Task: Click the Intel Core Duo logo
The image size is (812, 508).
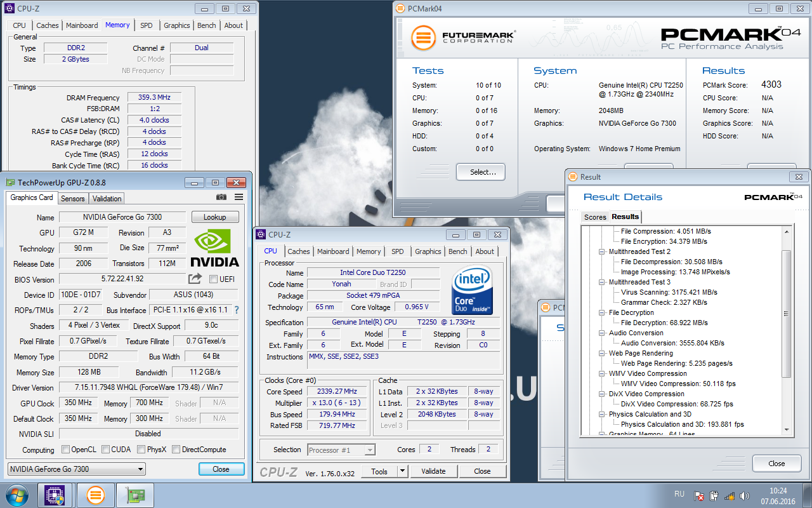Action: click(472, 290)
